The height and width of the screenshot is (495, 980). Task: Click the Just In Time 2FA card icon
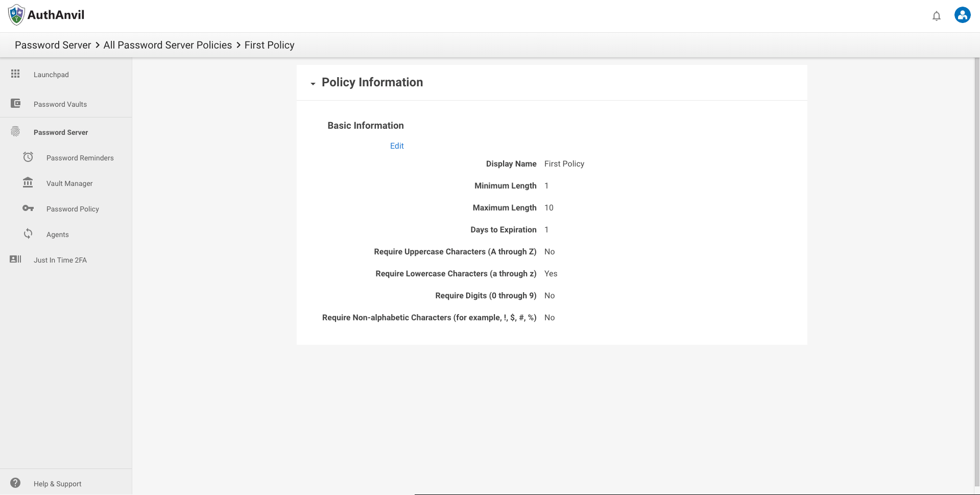[x=15, y=259]
